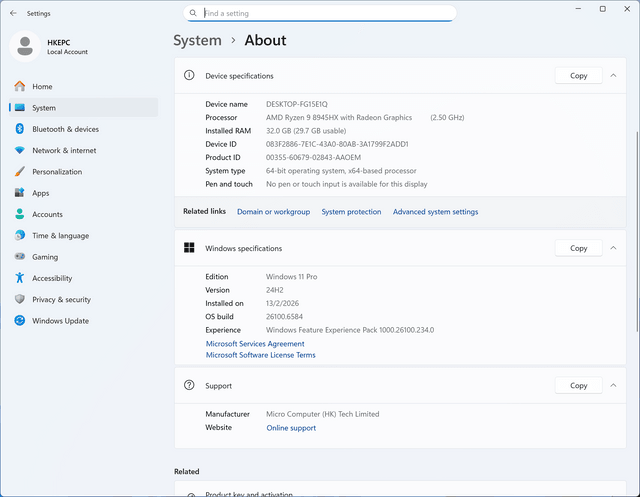The width and height of the screenshot is (640, 497).
Task: Click the Find a setting search box
Action: (x=320, y=13)
